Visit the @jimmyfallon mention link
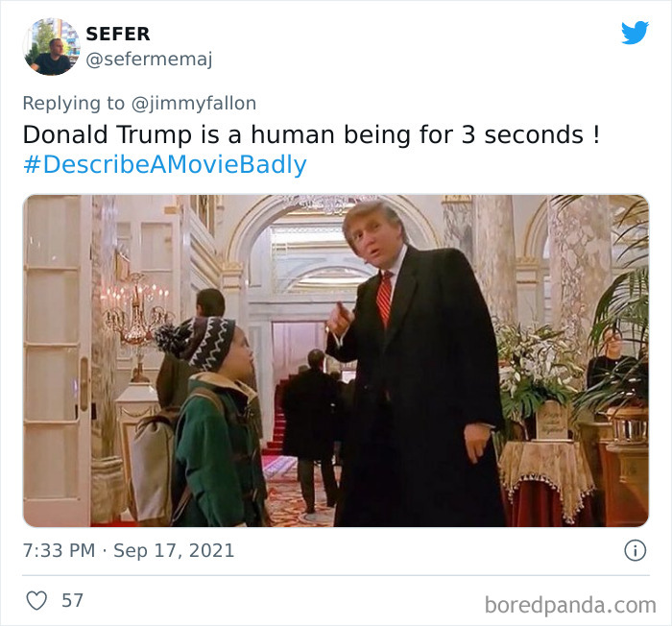 194,104
